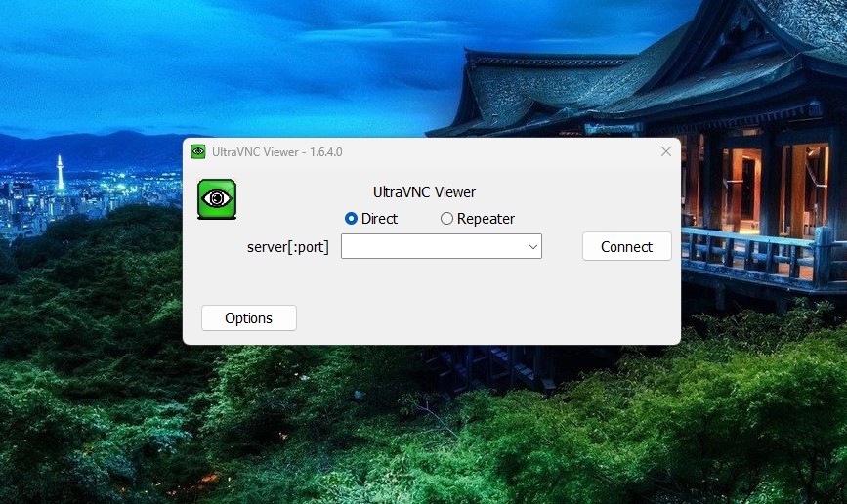Expand the server address dropdown arrow
The image size is (847, 504).
(x=532, y=246)
